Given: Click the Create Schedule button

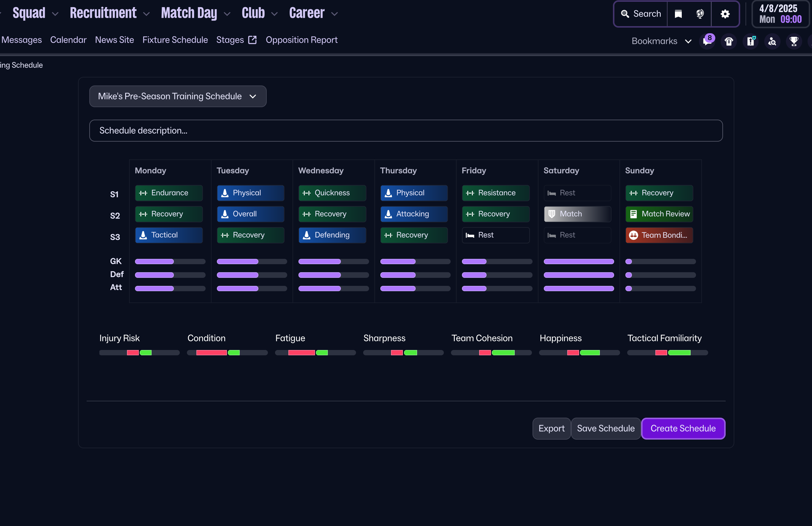Looking at the screenshot, I should (683, 428).
